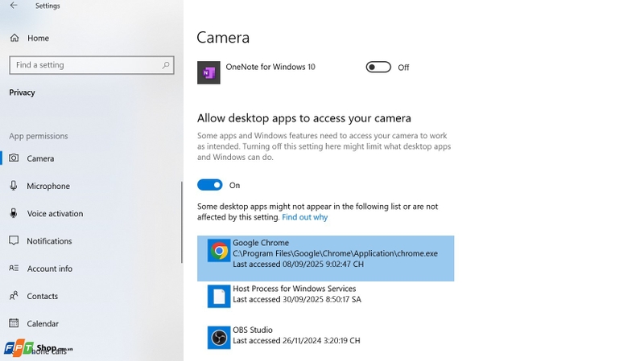Screen dimensions: 644x361
Task: Click the OneNote app icon
Action: pos(208,72)
